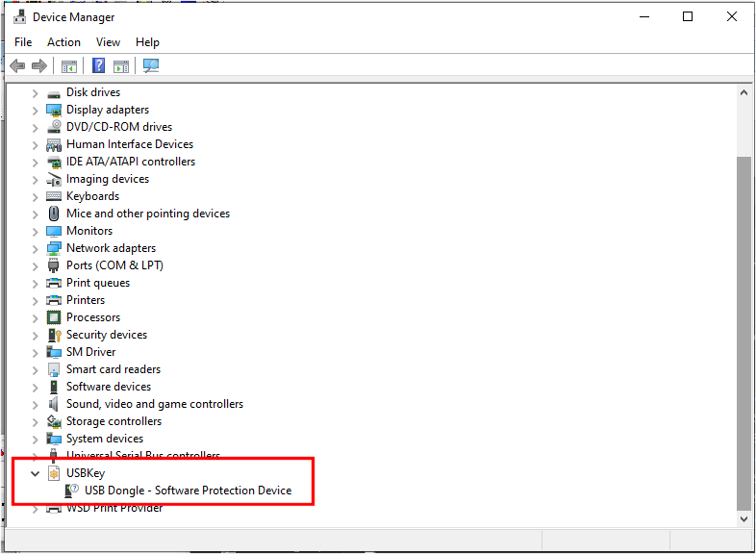The width and height of the screenshot is (756, 554).
Task: Click the Keyboards category icon
Action: (54, 196)
